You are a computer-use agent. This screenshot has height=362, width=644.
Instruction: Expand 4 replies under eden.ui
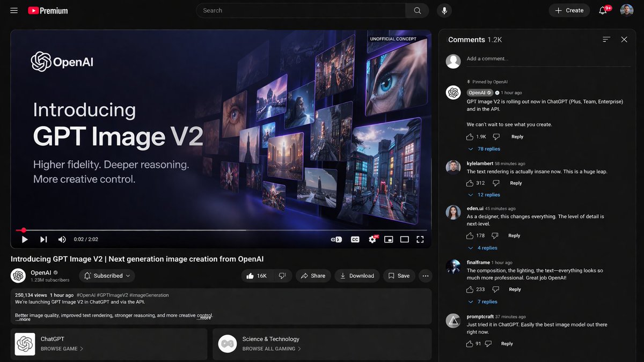click(x=483, y=248)
